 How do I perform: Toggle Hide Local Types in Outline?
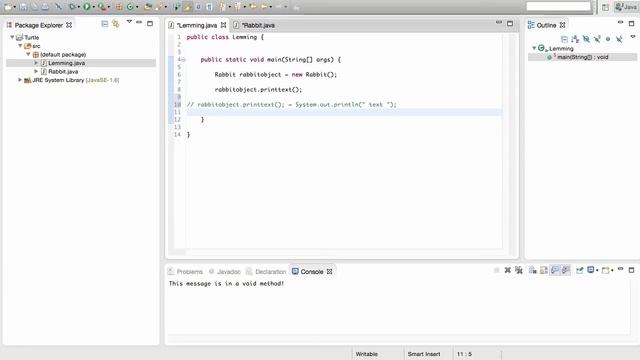click(x=619, y=39)
